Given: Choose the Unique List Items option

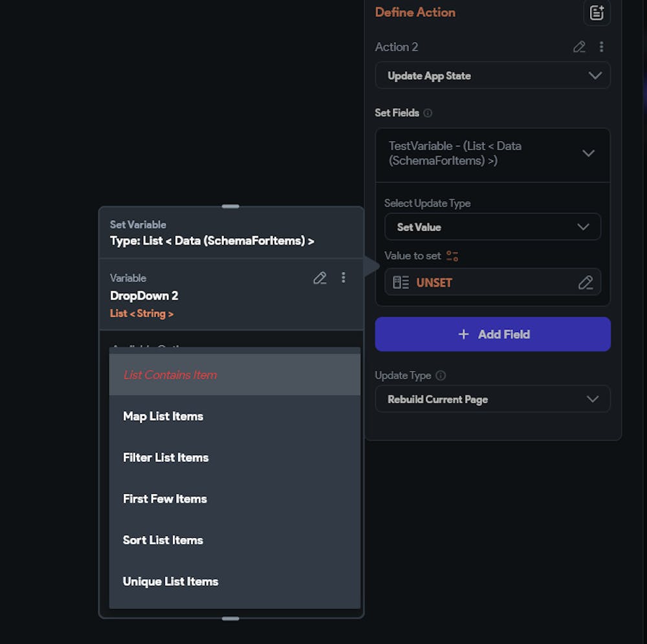Looking at the screenshot, I should pyautogui.click(x=171, y=582).
